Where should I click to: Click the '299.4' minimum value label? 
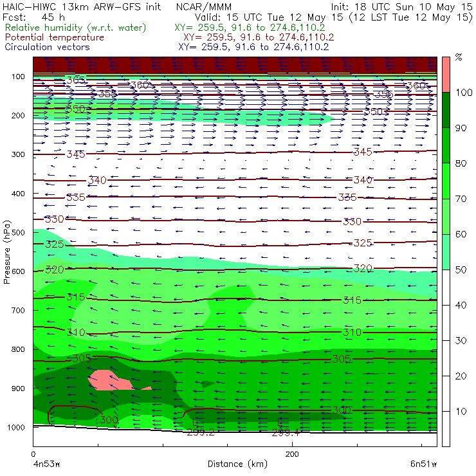(x=286, y=433)
